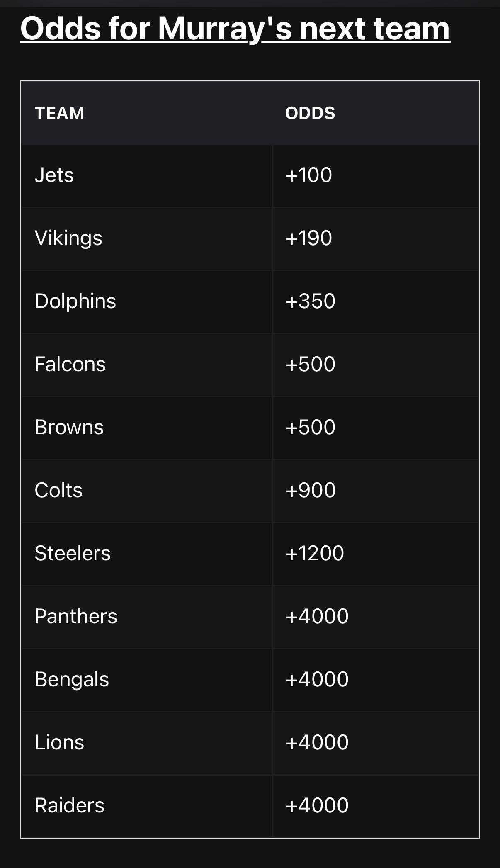
Task: Select the Steelers team cell
Action: pyautogui.click(x=73, y=553)
